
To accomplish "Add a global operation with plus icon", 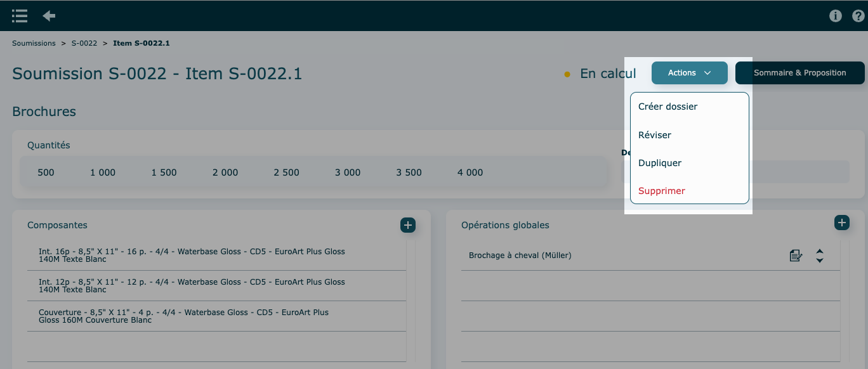I will pyautogui.click(x=841, y=223).
